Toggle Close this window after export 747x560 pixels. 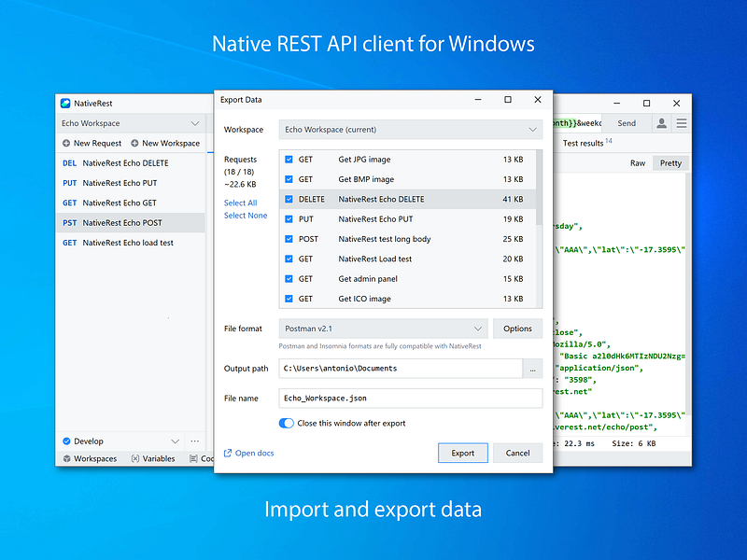287,424
